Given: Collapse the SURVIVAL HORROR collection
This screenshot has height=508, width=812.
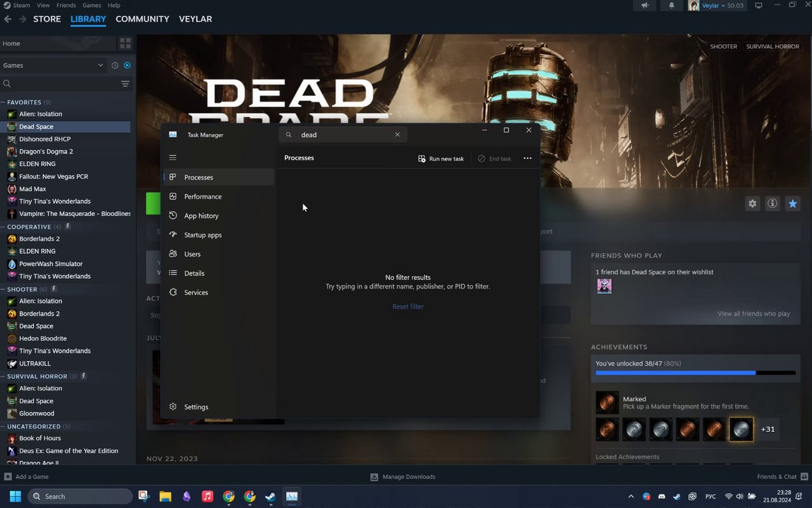Looking at the screenshot, I should click(x=3, y=377).
